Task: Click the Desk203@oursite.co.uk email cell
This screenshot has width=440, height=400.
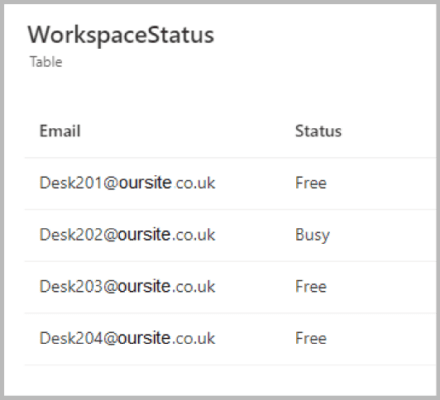Action: pos(127,287)
